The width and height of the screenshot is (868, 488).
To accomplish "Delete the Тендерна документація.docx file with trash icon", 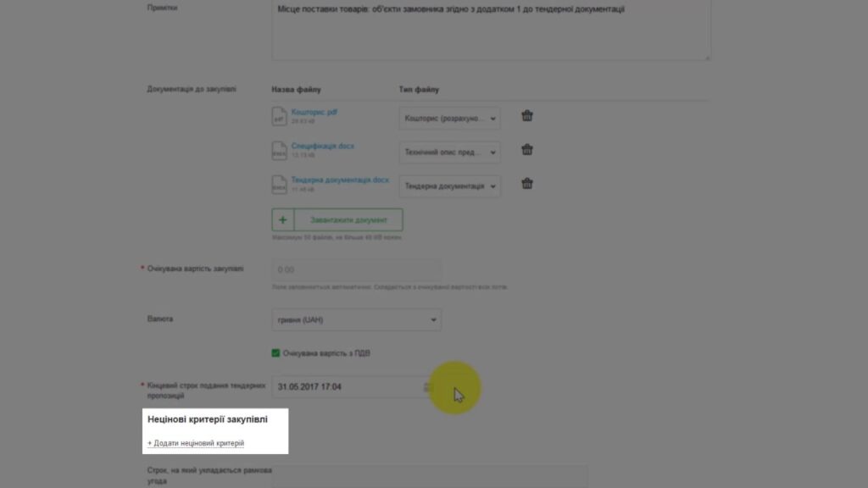I will pos(527,183).
